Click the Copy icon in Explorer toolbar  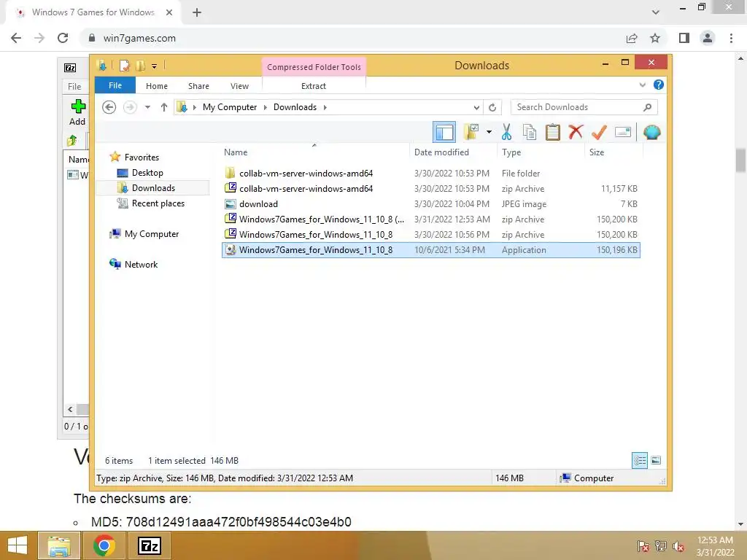[530, 132]
